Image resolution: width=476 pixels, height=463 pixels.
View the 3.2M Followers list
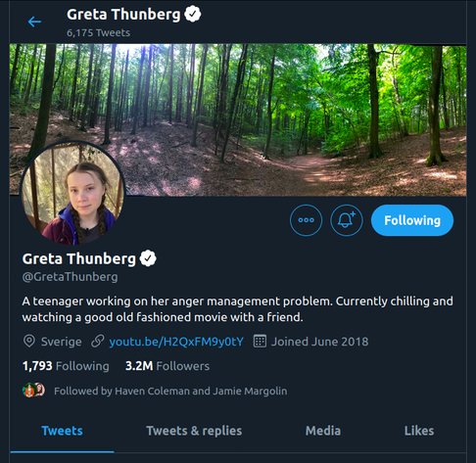pyautogui.click(x=167, y=366)
